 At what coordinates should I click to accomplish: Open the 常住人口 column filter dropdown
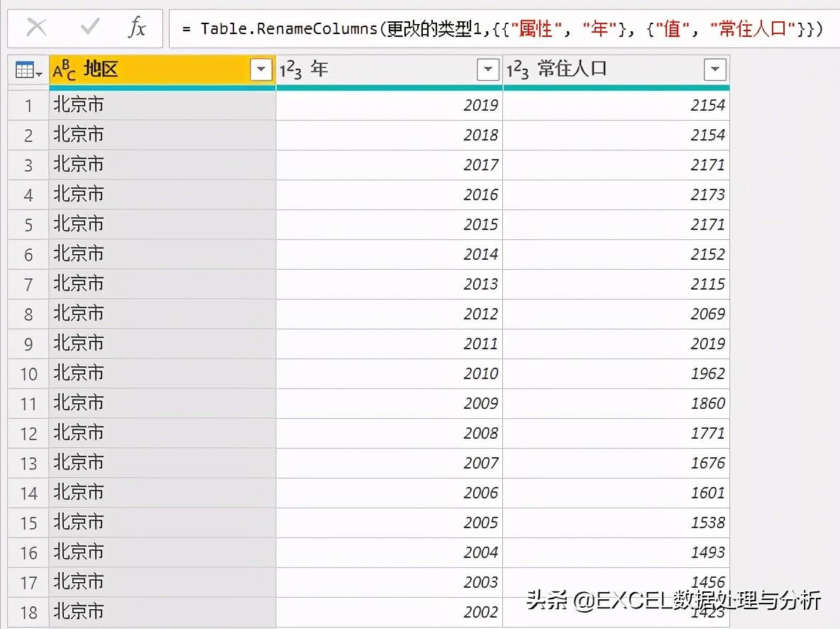[714, 70]
